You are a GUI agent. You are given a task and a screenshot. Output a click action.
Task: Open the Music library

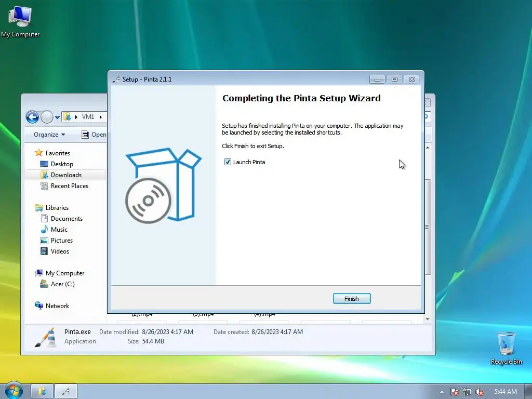(x=59, y=229)
